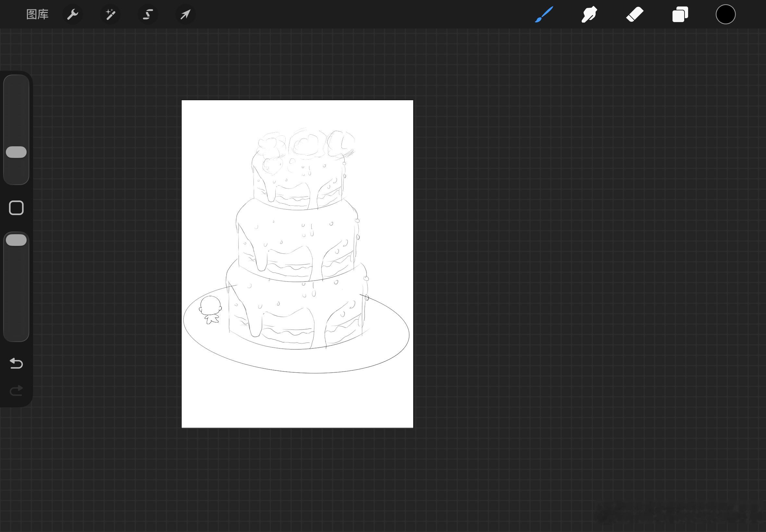Tap the square Modify button in sidebar
Image resolution: width=766 pixels, height=532 pixels.
tap(16, 208)
